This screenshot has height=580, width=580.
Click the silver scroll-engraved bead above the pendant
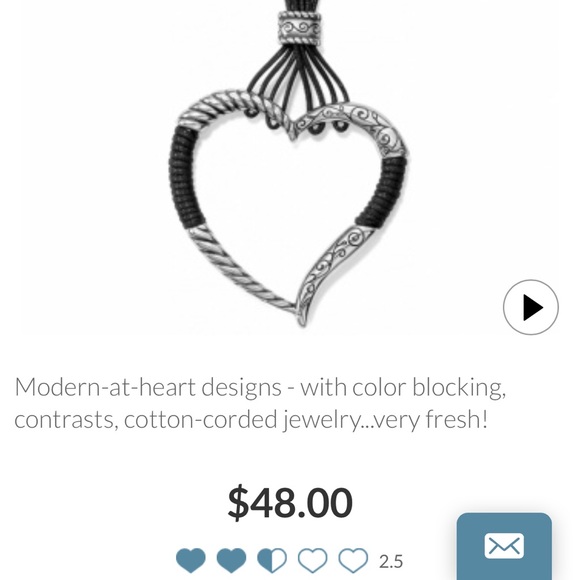click(x=299, y=28)
